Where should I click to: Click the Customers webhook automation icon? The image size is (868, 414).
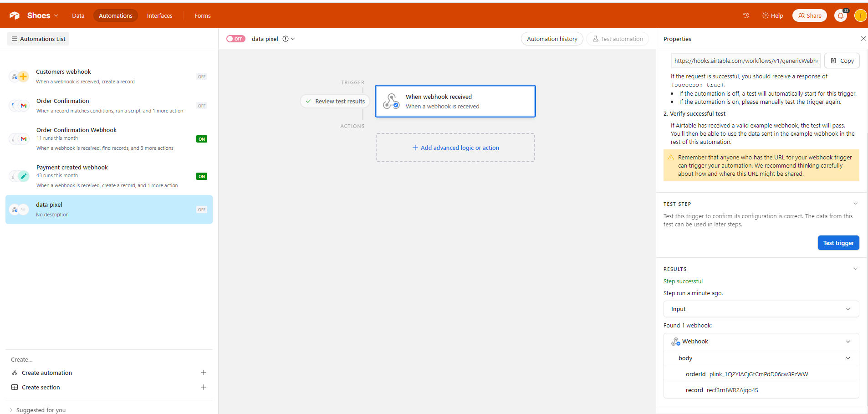[x=19, y=77]
